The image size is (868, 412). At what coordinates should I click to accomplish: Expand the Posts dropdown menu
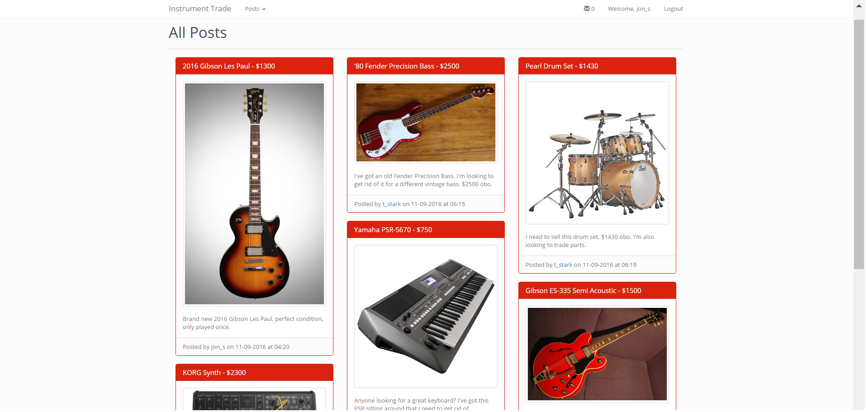[x=255, y=9]
